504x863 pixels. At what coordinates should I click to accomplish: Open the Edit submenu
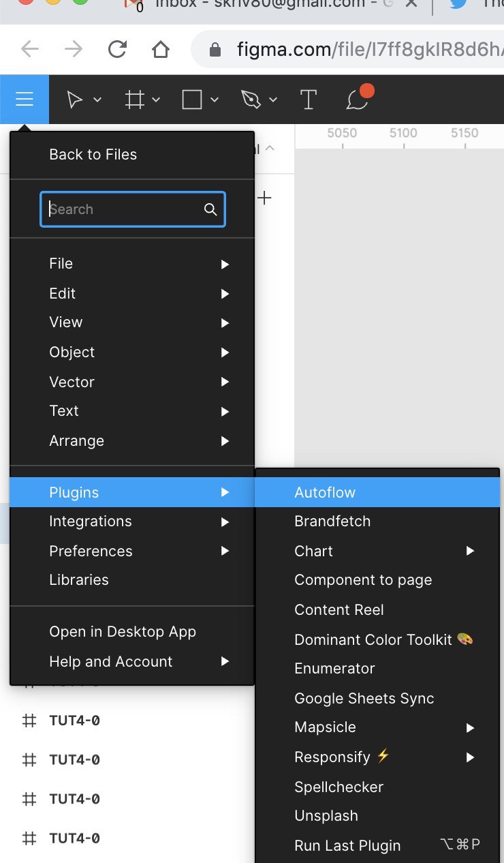(132, 294)
